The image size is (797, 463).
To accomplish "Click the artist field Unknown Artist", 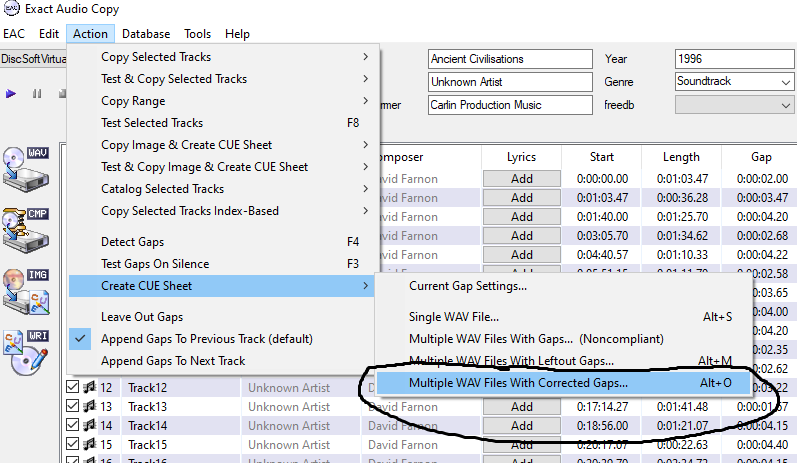I will click(x=510, y=82).
